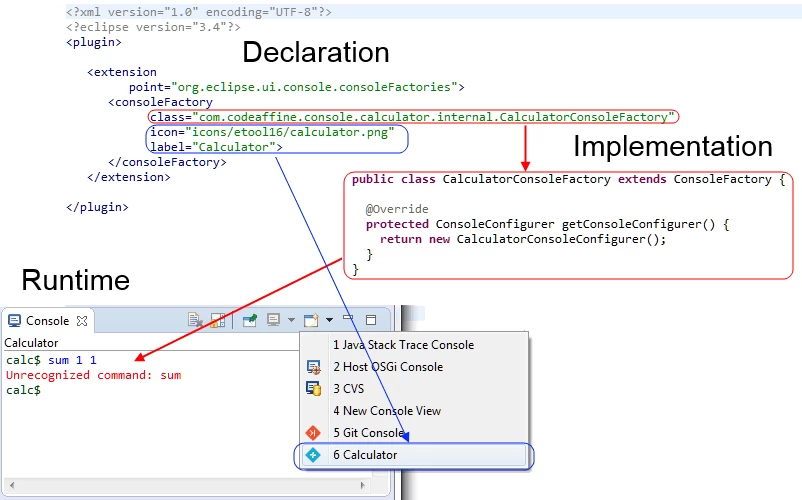Click the Open Console icon

(x=311, y=320)
